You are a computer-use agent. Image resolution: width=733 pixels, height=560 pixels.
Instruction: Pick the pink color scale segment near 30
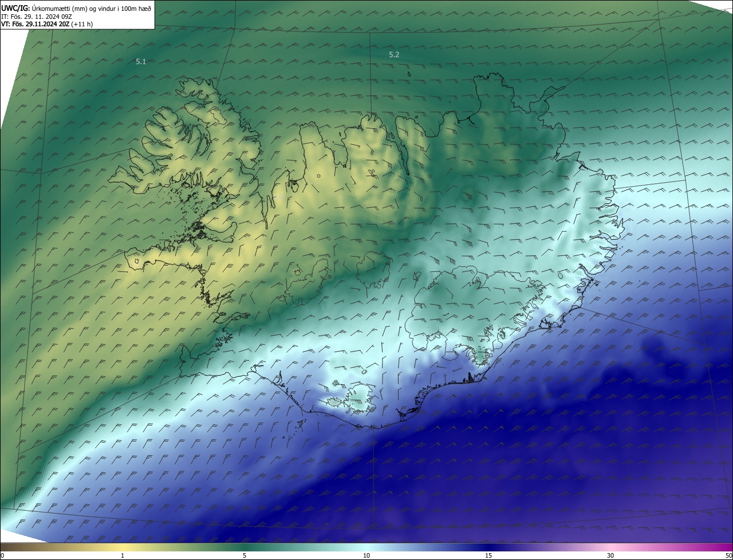[x=610, y=547]
